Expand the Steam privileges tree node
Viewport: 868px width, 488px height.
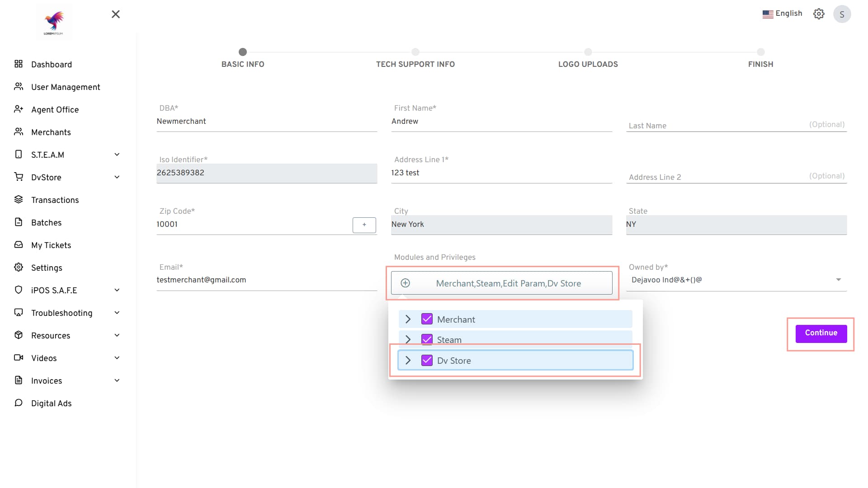pos(408,339)
